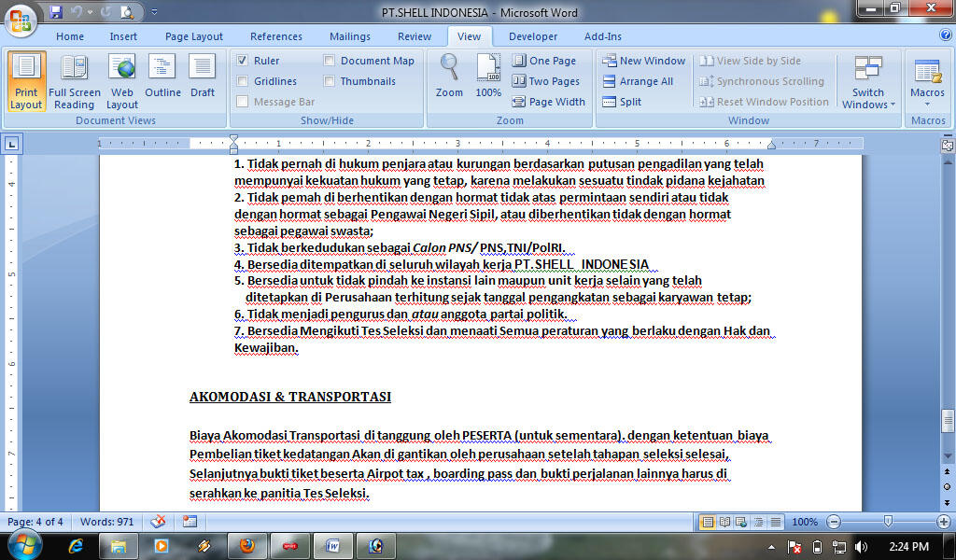Open the Macros dropdown
This screenshot has height=560, width=956.
tap(927, 81)
